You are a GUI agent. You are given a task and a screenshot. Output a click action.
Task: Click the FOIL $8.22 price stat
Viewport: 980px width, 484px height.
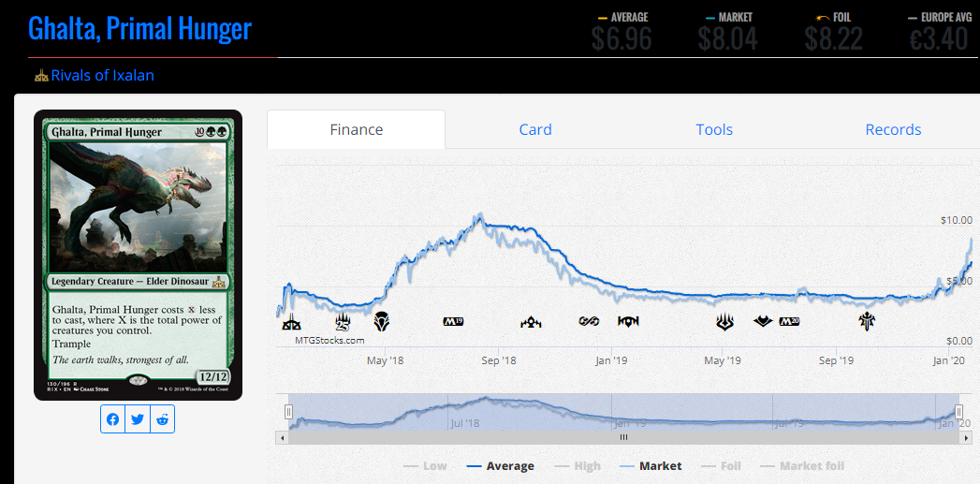click(x=834, y=33)
